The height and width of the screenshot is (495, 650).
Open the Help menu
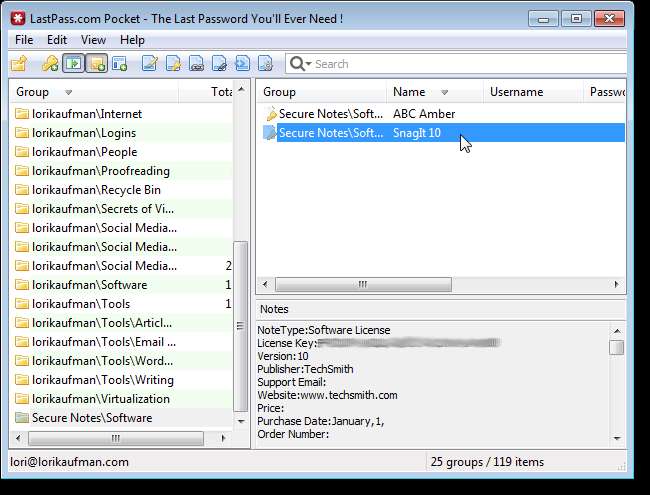[132, 40]
